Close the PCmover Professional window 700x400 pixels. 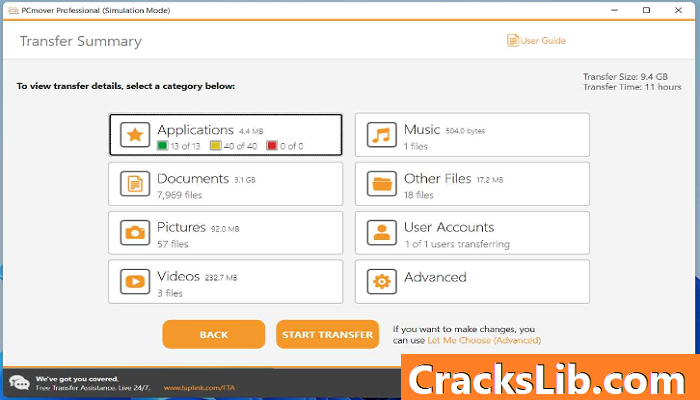678,10
